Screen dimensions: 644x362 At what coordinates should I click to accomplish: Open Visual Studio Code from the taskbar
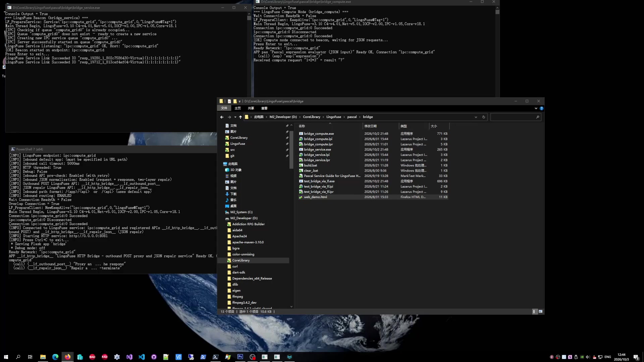coord(142,357)
